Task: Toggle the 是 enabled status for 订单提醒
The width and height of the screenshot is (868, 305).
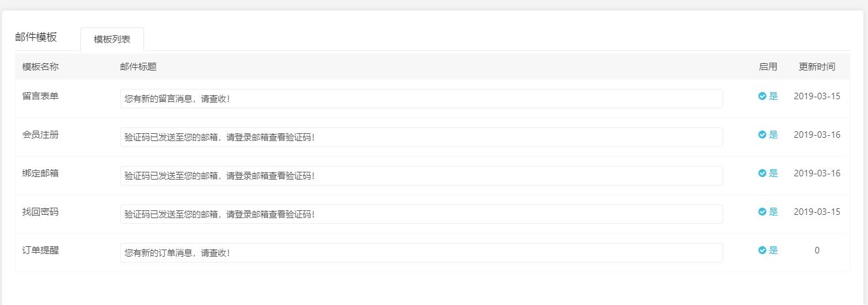Action: pyautogui.click(x=768, y=250)
